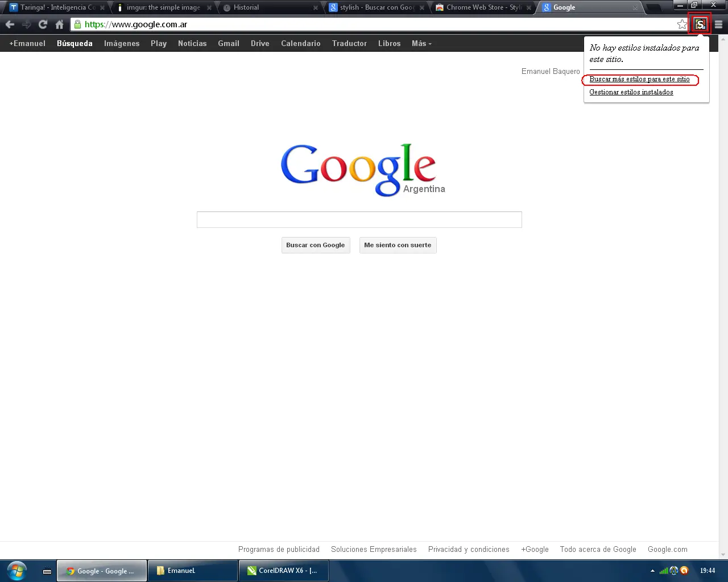Click the Me siento con suerte button
Screen dimensions: 728x582
coord(398,245)
